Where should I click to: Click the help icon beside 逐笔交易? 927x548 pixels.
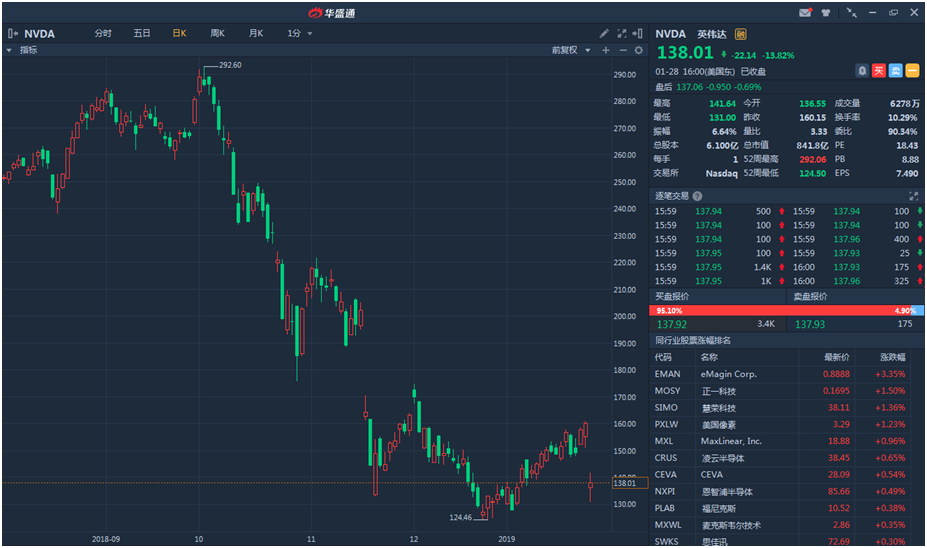pos(697,196)
